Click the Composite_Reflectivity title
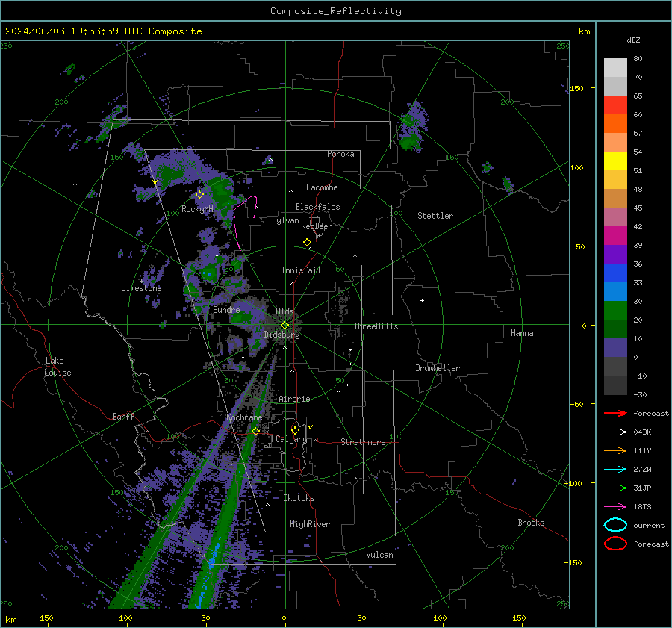 [x=335, y=11]
